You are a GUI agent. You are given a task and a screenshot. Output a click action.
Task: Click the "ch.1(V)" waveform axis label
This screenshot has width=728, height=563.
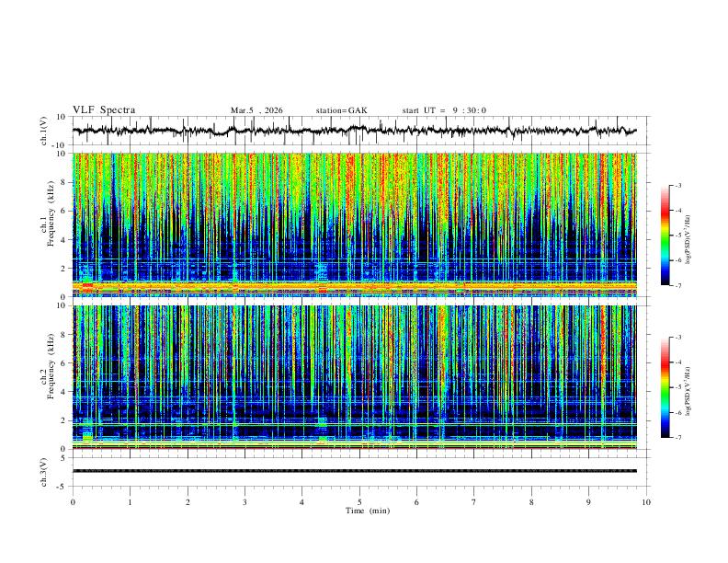click(x=44, y=131)
